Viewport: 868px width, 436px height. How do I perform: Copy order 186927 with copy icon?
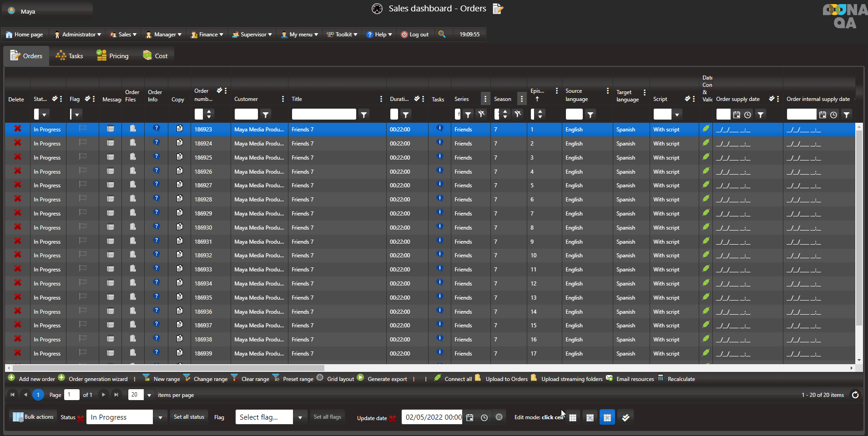coord(179,185)
